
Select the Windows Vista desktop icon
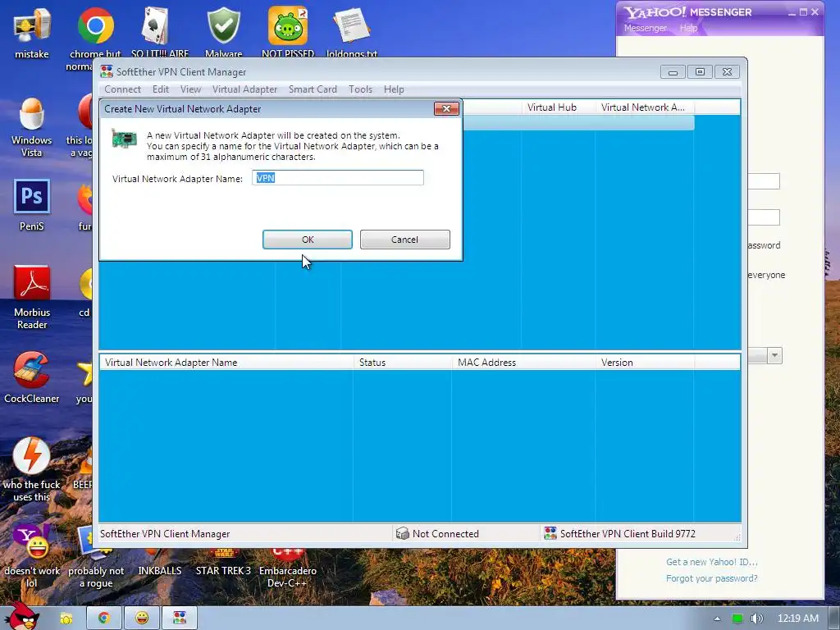[32, 127]
